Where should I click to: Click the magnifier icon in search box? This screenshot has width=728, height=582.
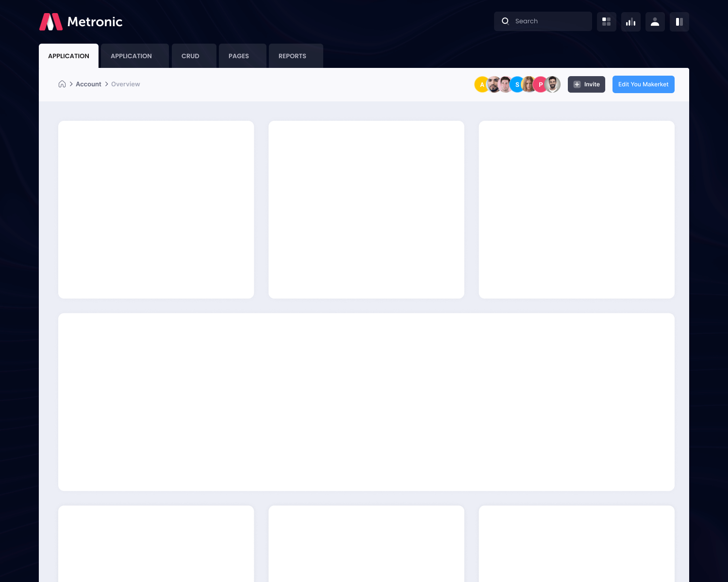[505, 21]
